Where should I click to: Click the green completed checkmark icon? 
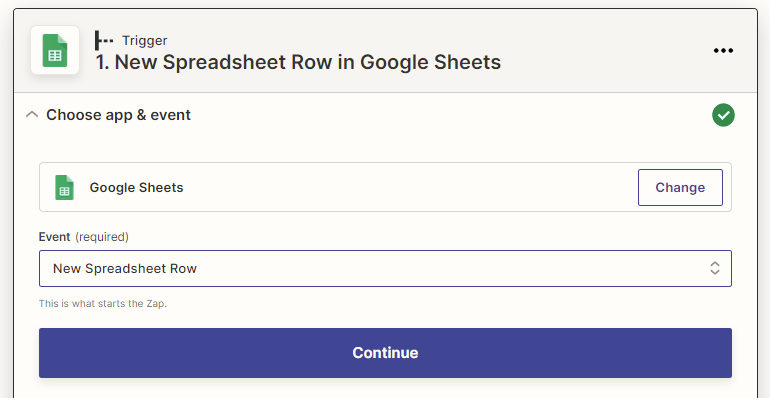723,115
